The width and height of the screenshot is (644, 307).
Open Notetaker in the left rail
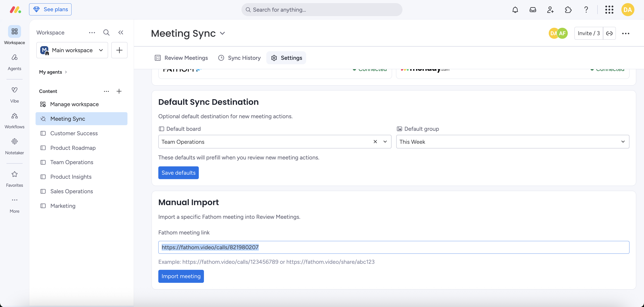[15, 146]
